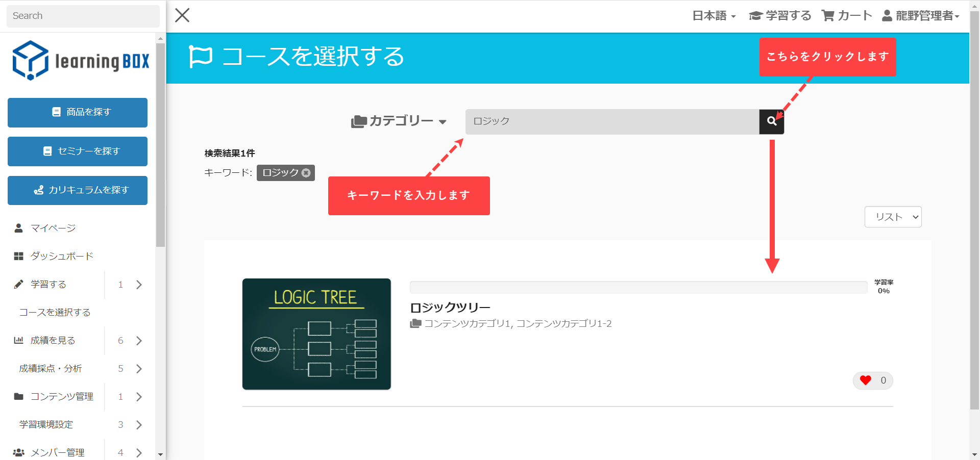The width and height of the screenshot is (980, 460).
Task: Remove the ロジック keyword filter tag
Action: point(306,173)
